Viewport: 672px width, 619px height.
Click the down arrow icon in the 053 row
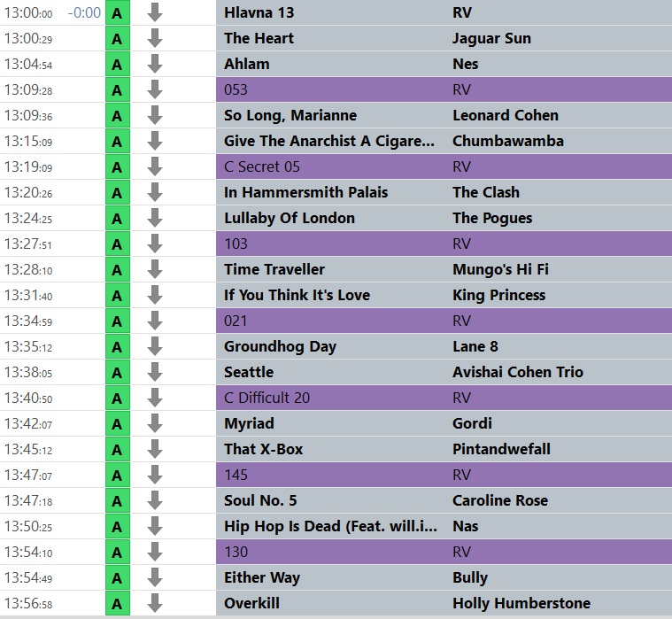click(155, 90)
